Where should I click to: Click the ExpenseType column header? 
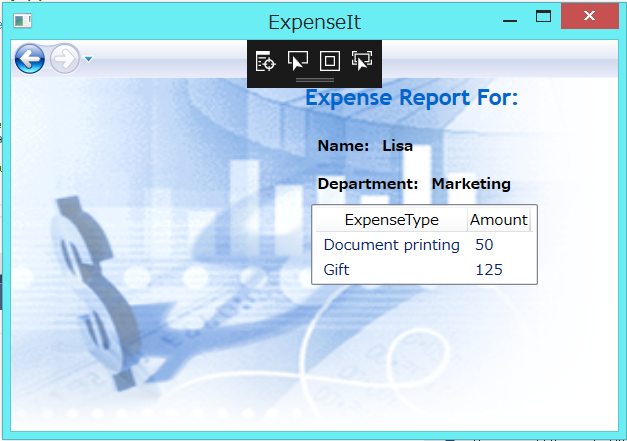391,220
